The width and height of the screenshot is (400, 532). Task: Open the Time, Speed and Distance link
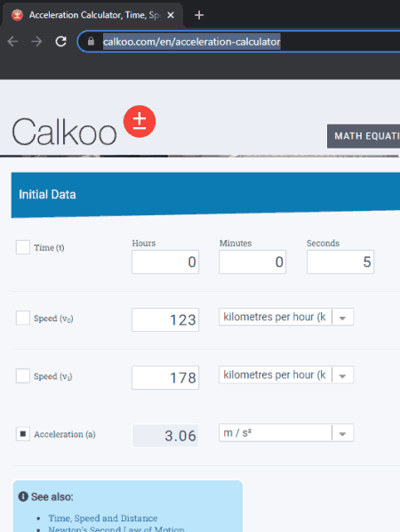[x=103, y=518]
